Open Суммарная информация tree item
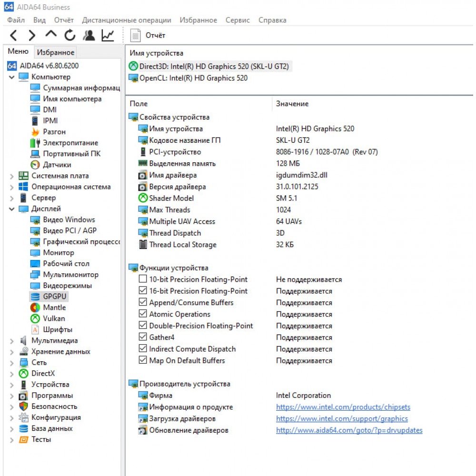The height and width of the screenshot is (476, 476). [x=75, y=88]
